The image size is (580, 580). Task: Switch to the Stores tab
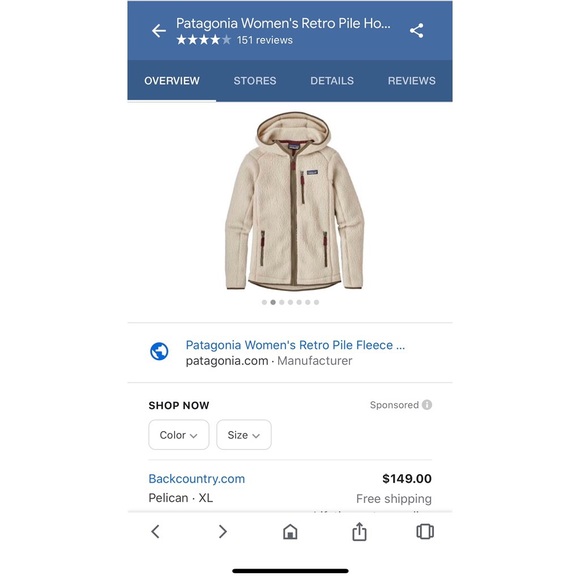coord(255,81)
